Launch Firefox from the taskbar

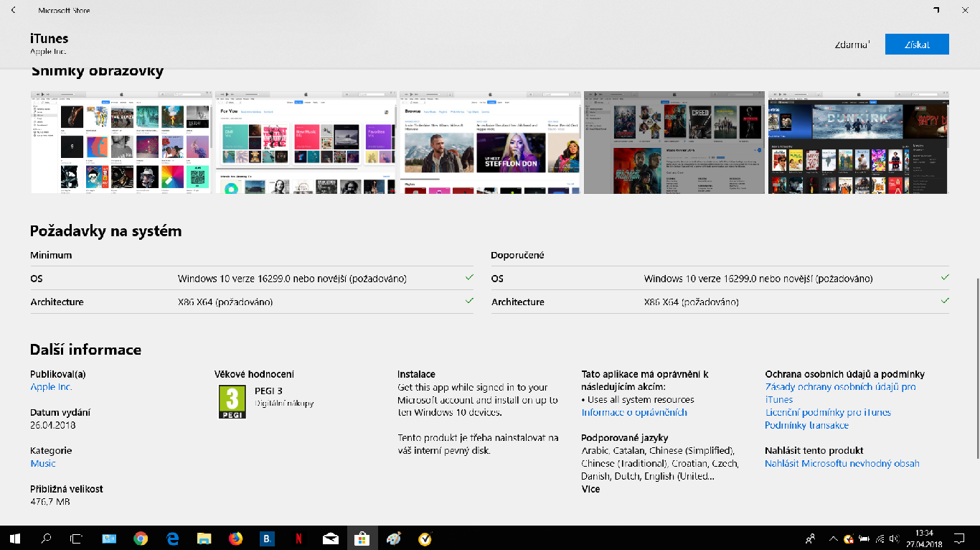(x=236, y=538)
